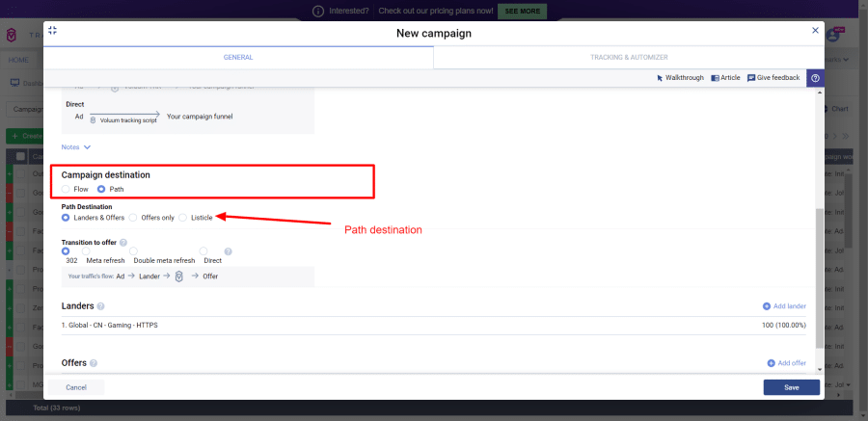868x421 pixels.
Task: Open help icon next to Direct option
Action: pyautogui.click(x=228, y=251)
